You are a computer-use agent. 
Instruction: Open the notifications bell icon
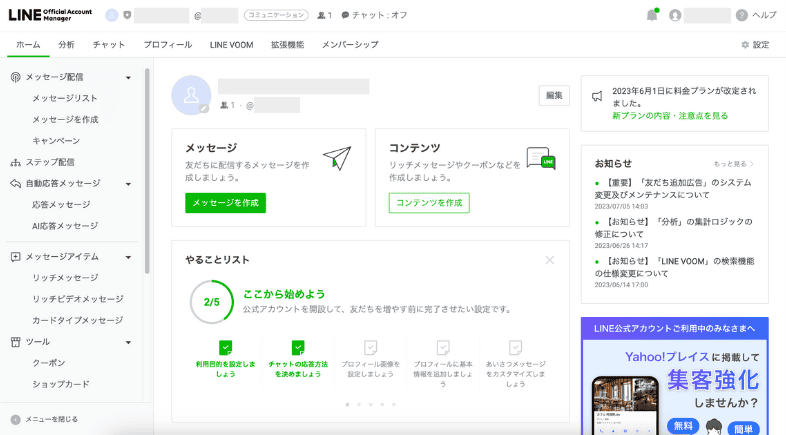click(652, 15)
